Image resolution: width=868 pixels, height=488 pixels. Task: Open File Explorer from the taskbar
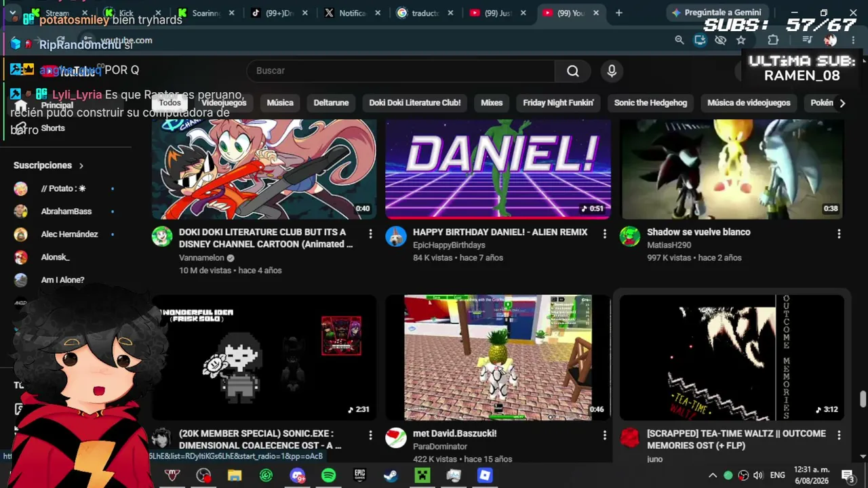click(235, 476)
